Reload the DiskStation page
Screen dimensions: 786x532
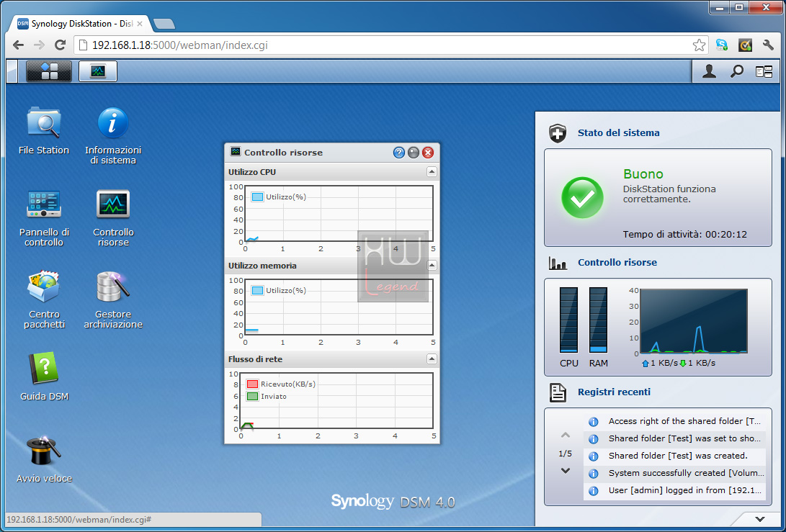(60, 45)
